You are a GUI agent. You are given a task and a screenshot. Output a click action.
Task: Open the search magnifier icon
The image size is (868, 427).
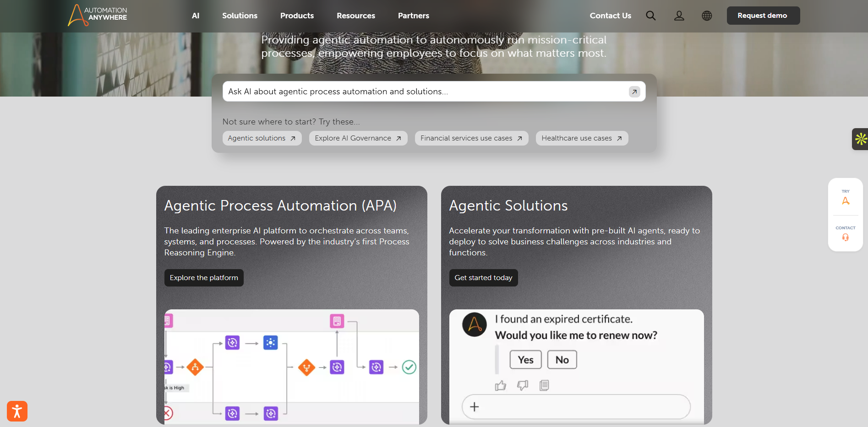click(x=650, y=15)
